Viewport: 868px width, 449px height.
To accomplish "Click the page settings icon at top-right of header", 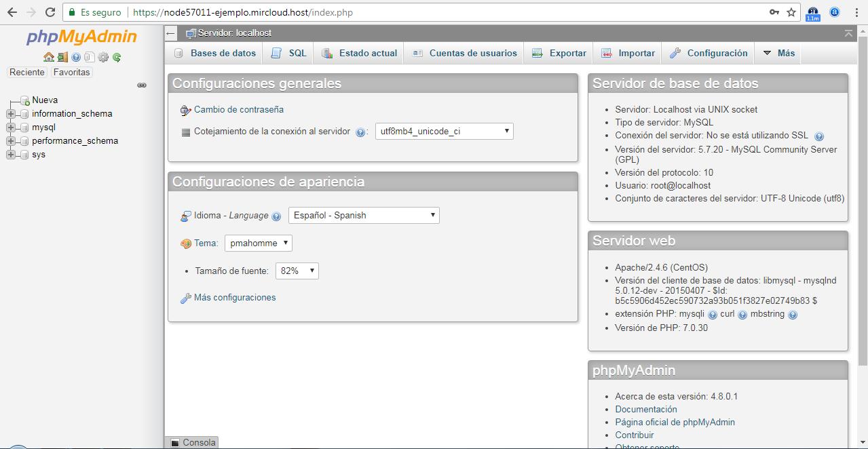I will click(x=848, y=33).
